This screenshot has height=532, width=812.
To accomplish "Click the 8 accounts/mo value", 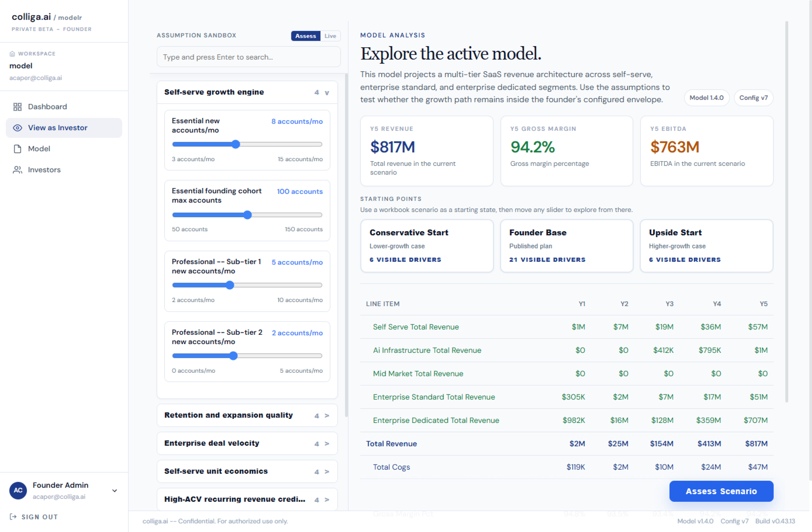I will tap(297, 121).
